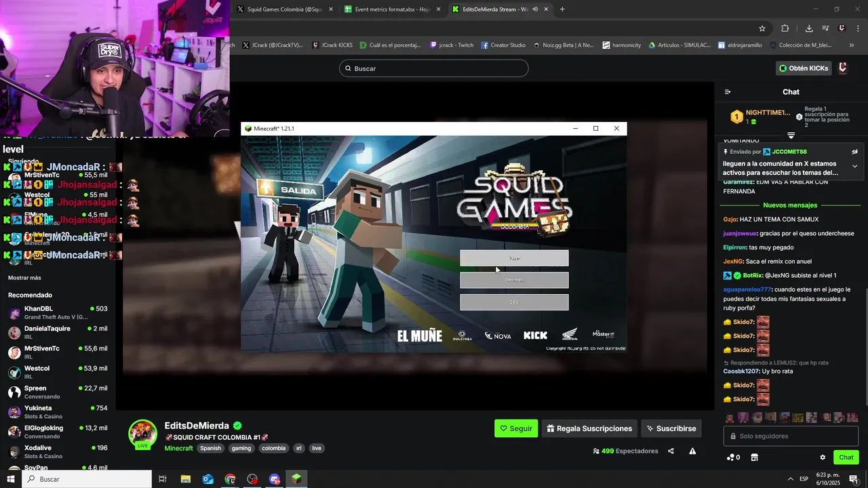Open Xodalive recommended channel
868x488 pixels.
(x=58, y=451)
